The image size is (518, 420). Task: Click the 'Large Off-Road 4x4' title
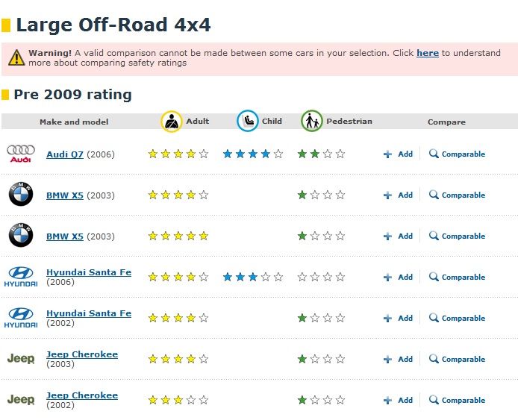click(x=113, y=25)
